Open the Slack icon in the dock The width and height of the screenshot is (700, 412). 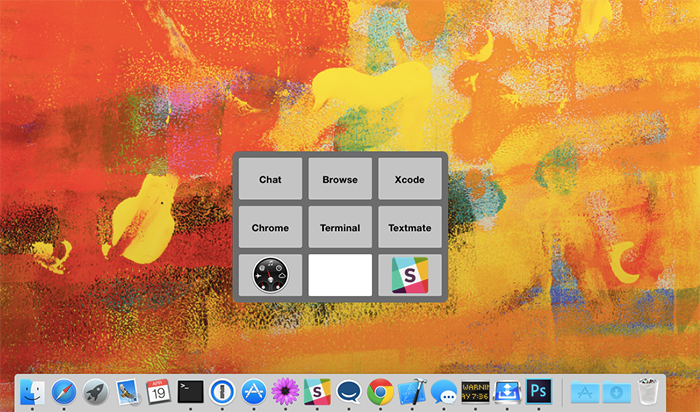(317, 392)
